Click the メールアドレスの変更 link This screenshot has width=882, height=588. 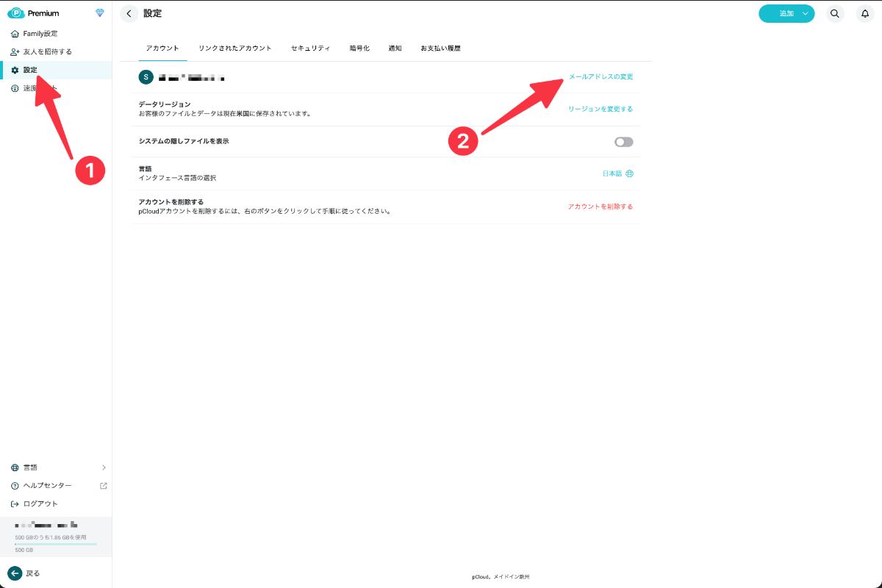(x=600, y=77)
